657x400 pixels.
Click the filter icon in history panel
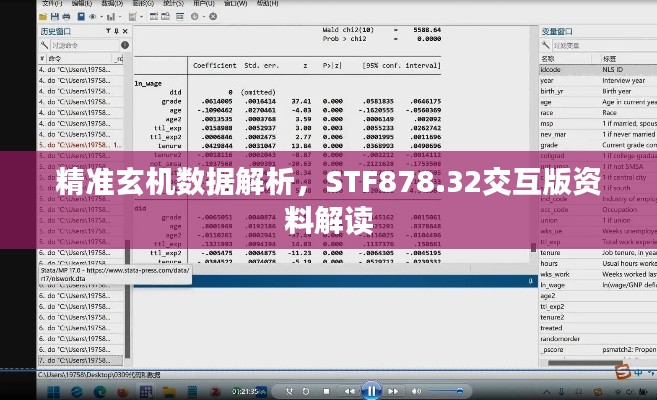tap(45, 45)
